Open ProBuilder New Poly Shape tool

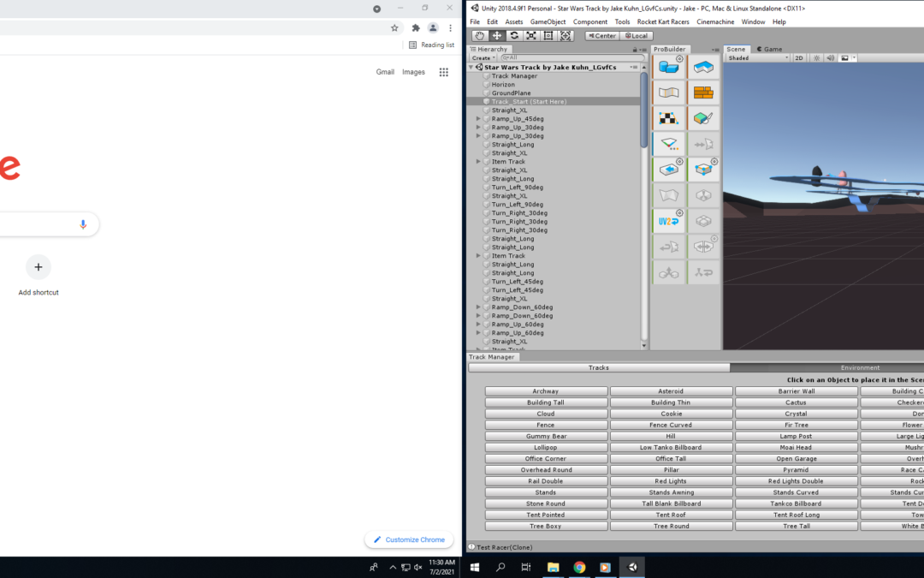click(703, 68)
